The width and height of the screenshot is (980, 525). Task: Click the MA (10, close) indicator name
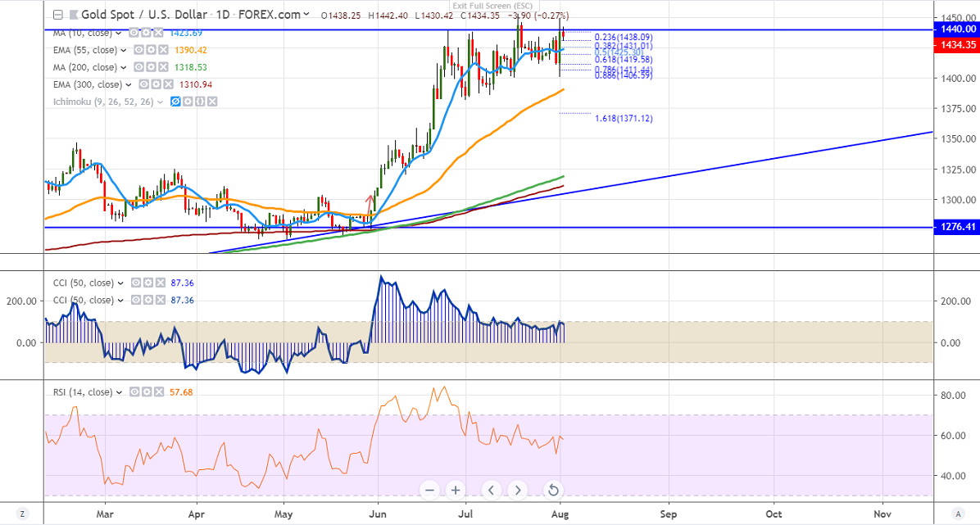coord(83,33)
